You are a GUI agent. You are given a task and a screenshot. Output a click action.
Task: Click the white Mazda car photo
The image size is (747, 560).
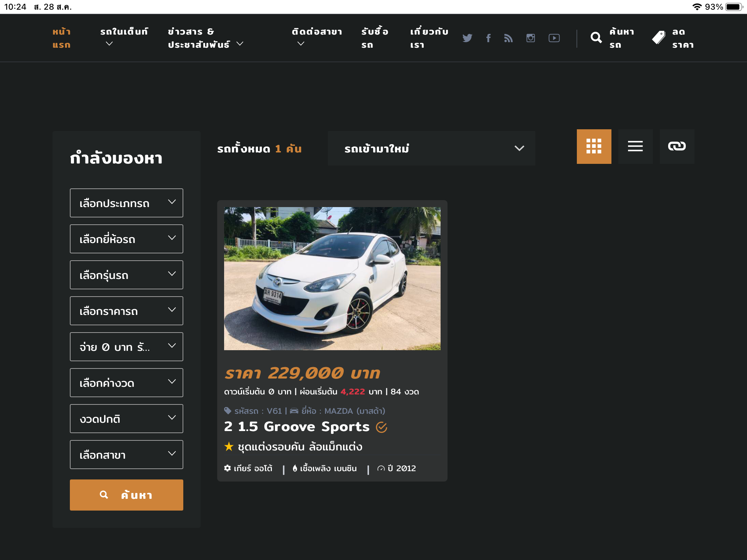pyautogui.click(x=332, y=279)
